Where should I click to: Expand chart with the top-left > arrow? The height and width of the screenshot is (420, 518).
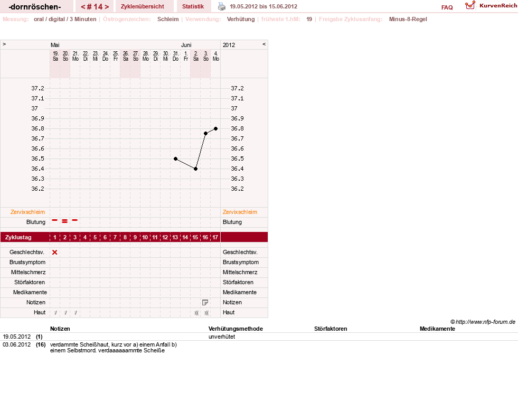(x=4, y=44)
